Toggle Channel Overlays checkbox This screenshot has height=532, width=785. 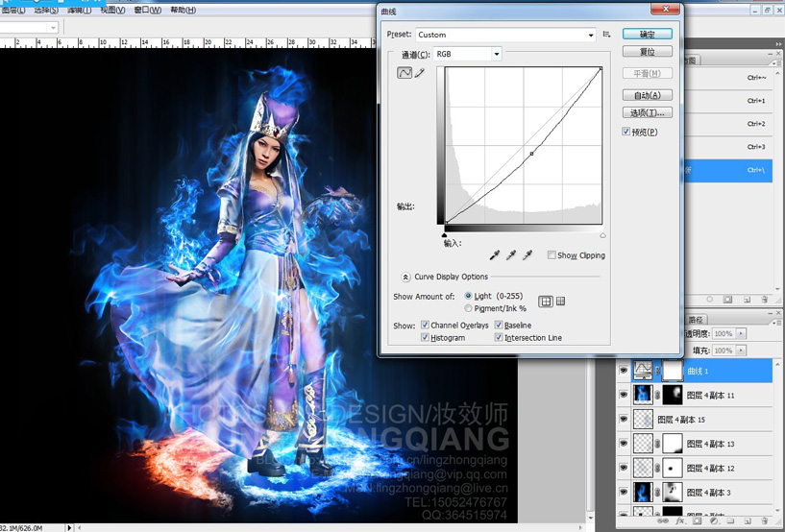pos(425,325)
